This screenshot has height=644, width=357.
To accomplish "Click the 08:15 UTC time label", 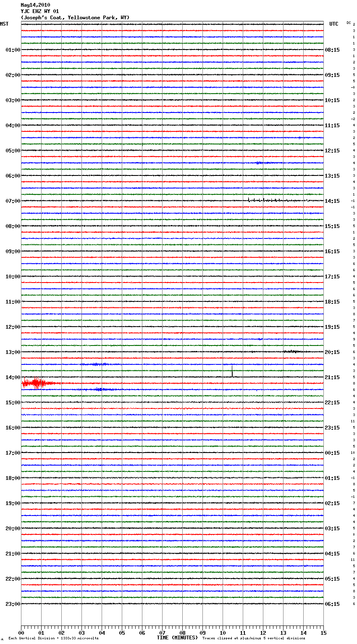I will click(332, 50).
